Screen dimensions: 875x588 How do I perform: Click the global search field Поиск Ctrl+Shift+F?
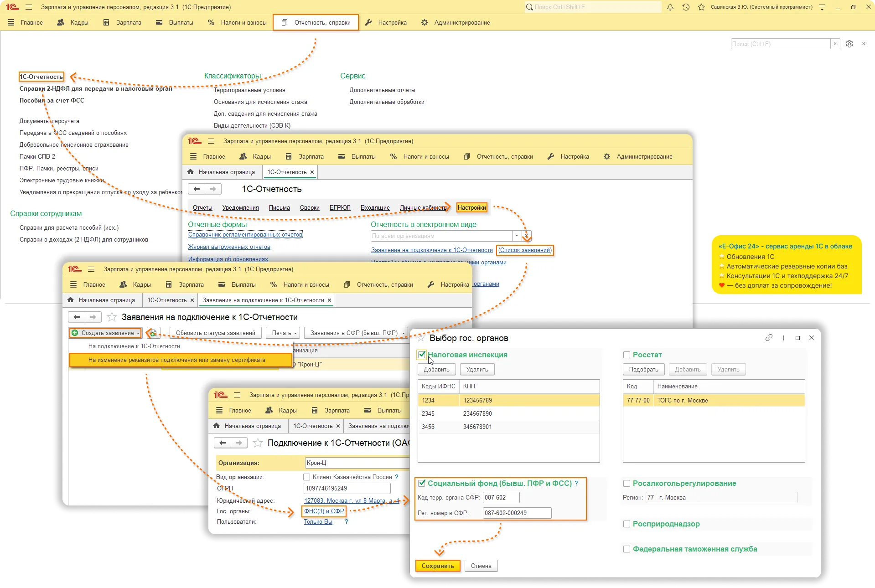pyautogui.click(x=593, y=7)
